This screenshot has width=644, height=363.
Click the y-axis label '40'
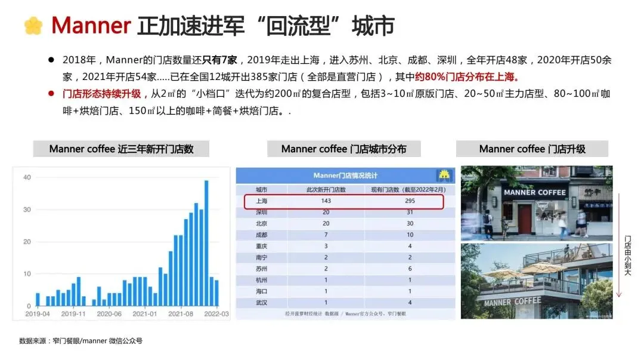[27, 177]
